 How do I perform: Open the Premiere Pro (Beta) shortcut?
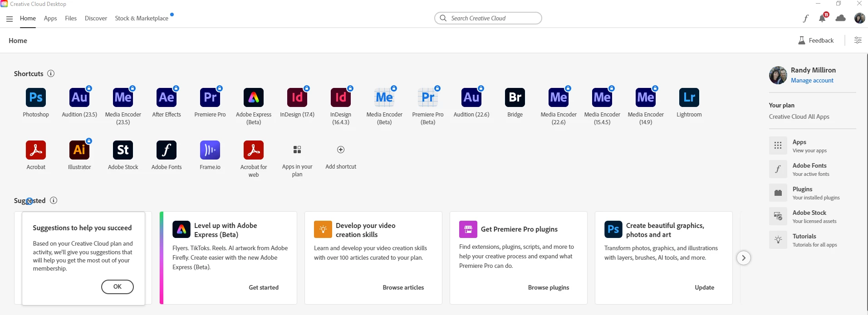click(x=428, y=97)
